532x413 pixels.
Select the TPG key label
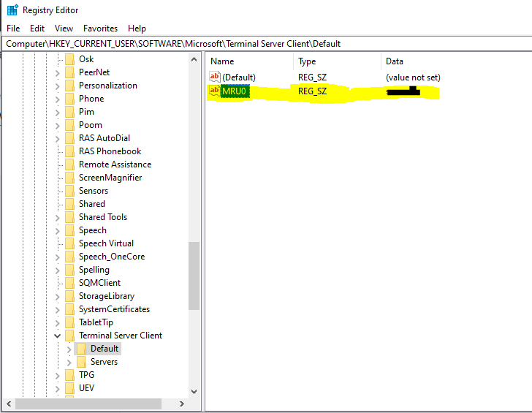point(86,375)
